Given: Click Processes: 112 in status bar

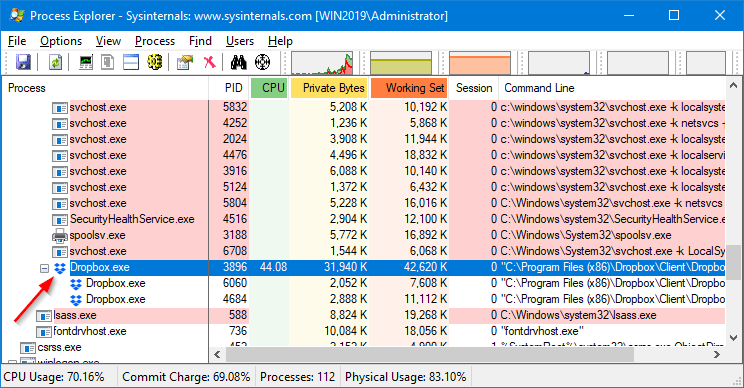Looking at the screenshot, I should coord(298,377).
